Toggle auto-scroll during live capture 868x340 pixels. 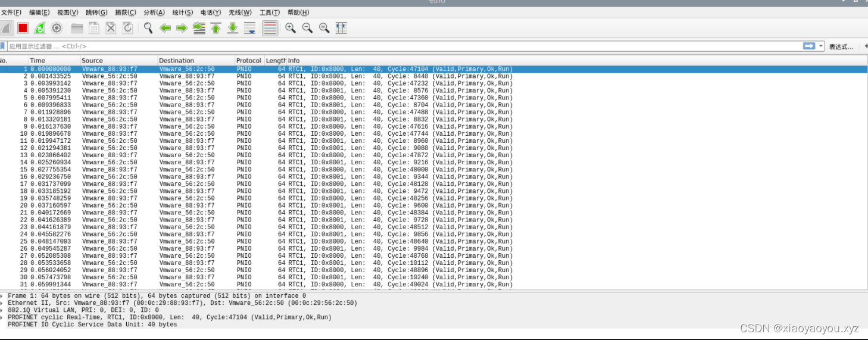pyautogui.click(x=250, y=28)
